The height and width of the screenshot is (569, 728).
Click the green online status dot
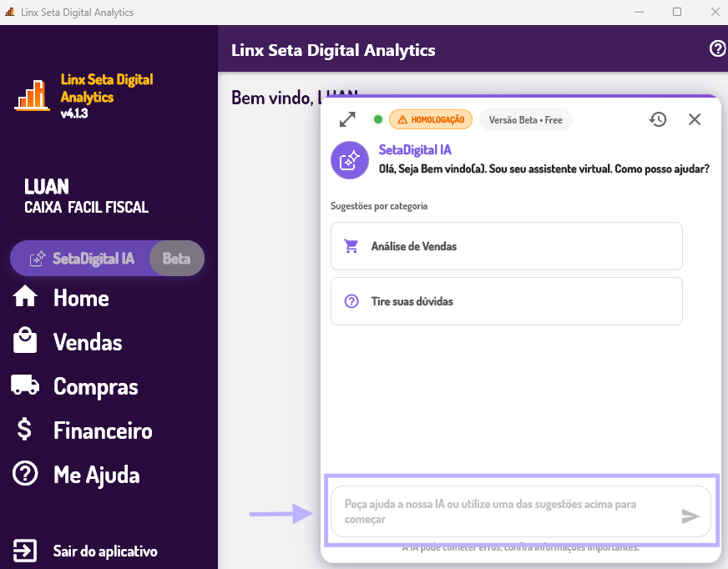pos(378,119)
